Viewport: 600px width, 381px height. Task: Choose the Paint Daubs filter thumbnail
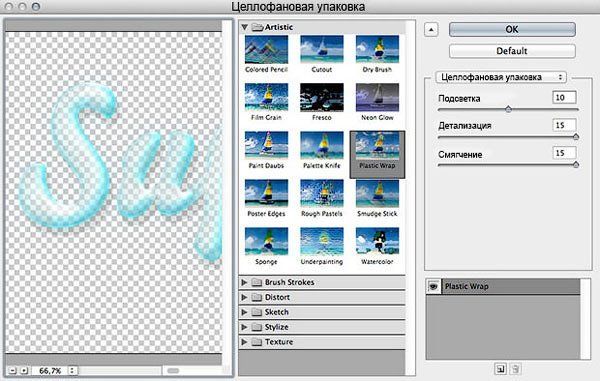point(266,145)
